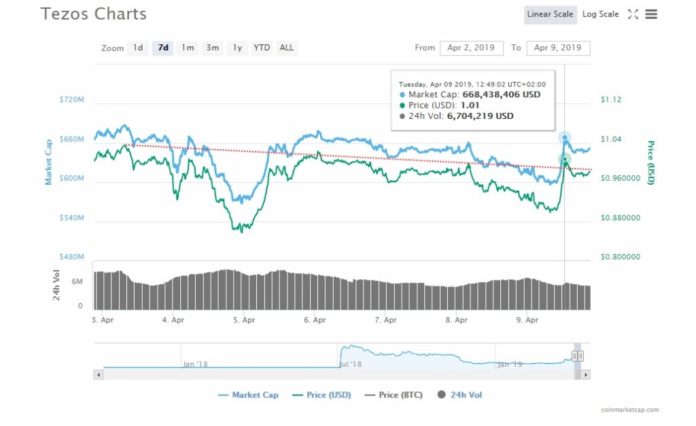This screenshot has width=696, height=426.
Task: Click the highlighted Price data point
Action: pyautogui.click(x=565, y=158)
